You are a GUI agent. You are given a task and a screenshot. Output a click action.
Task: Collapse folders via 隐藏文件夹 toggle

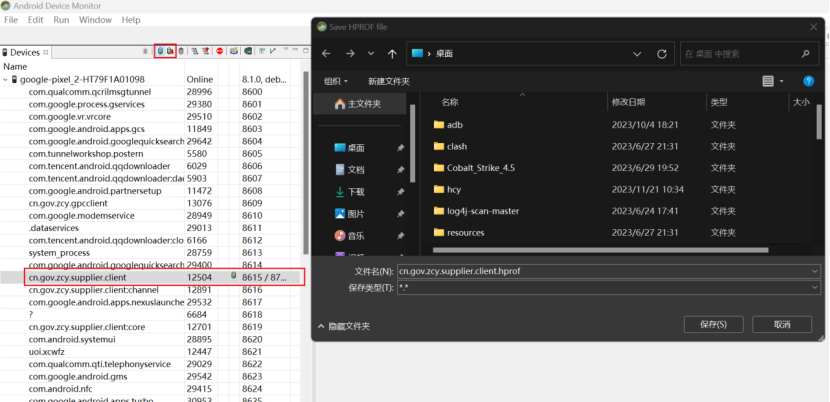pos(344,325)
